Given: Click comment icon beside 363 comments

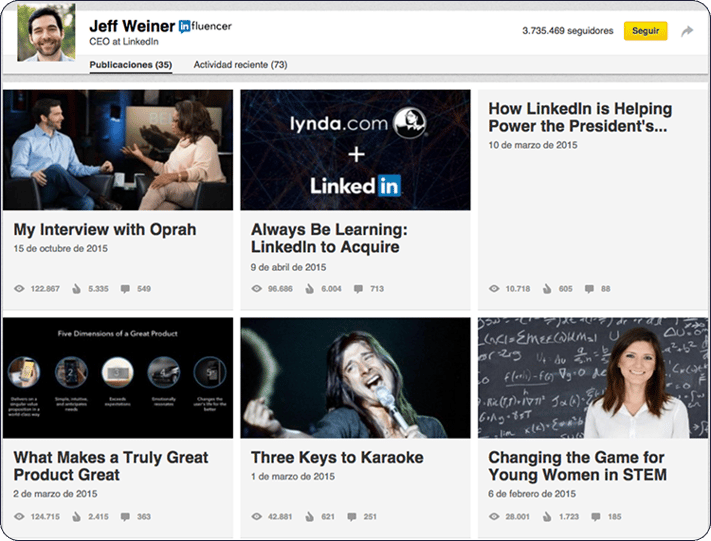Looking at the screenshot, I should click(125, 517).
